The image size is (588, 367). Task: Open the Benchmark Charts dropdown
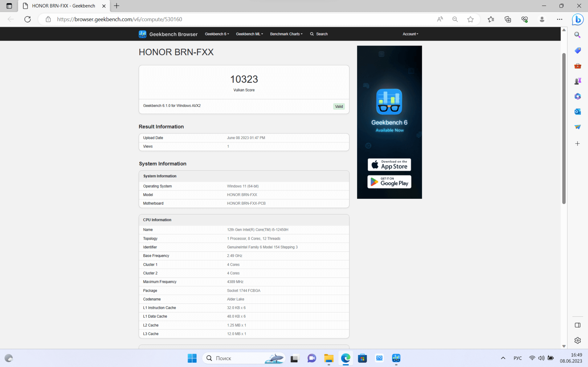(286, 34)
